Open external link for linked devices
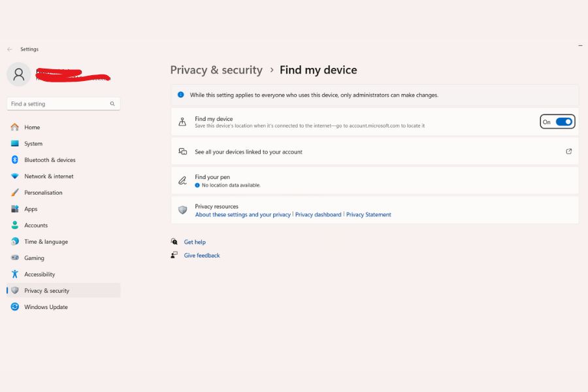Viewport: 588px width, 392px height. [x=568, y=152]
